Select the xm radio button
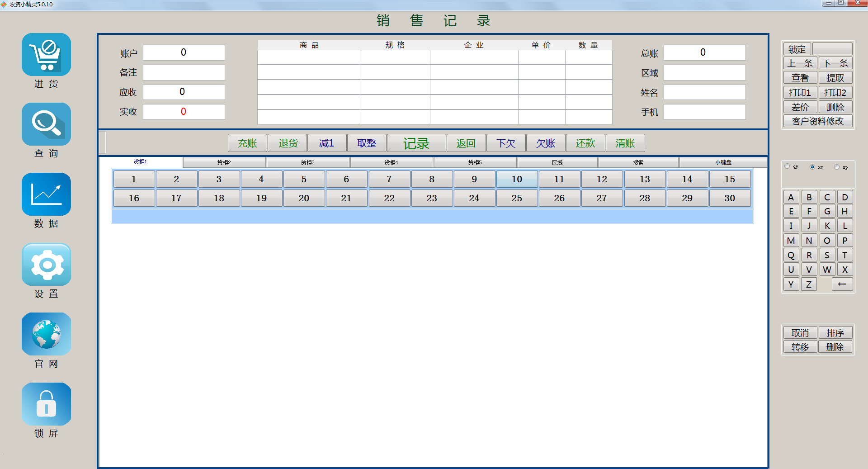The width and height of the screenshot is (868, 469). [x=812, y=167]
